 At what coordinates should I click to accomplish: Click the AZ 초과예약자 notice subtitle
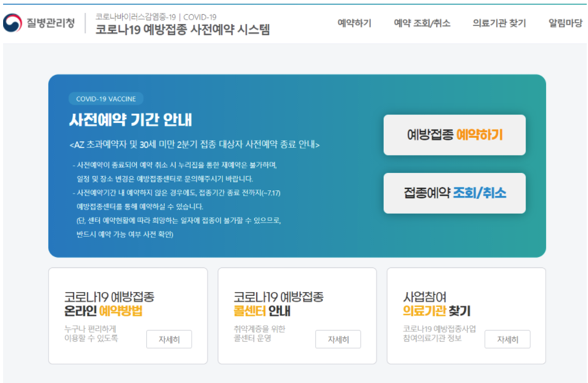click(194, 145)
